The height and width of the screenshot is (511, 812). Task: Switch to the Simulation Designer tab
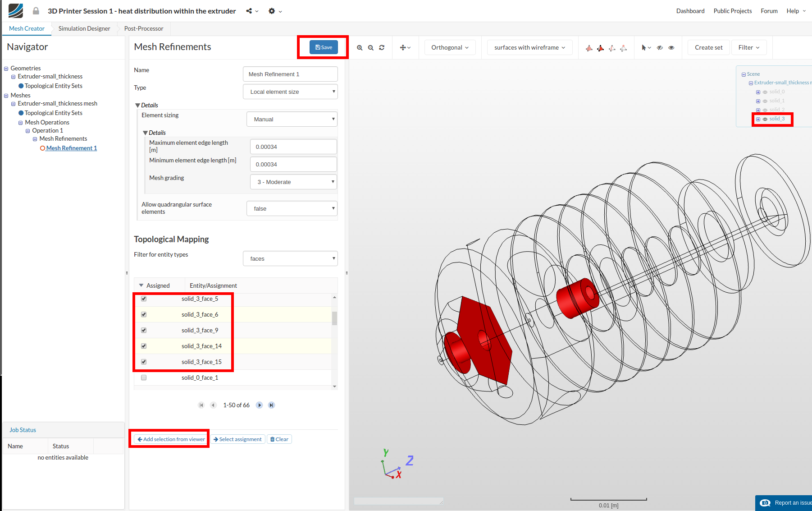[x=84, y=29]
